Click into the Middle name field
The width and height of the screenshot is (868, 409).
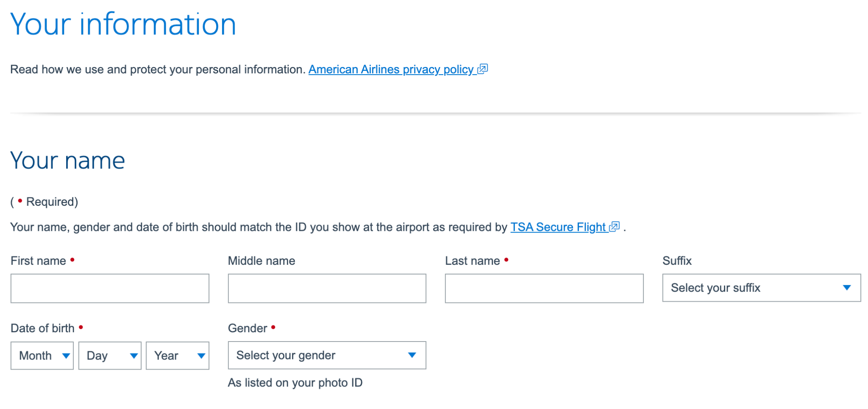[x=327, y=288]
